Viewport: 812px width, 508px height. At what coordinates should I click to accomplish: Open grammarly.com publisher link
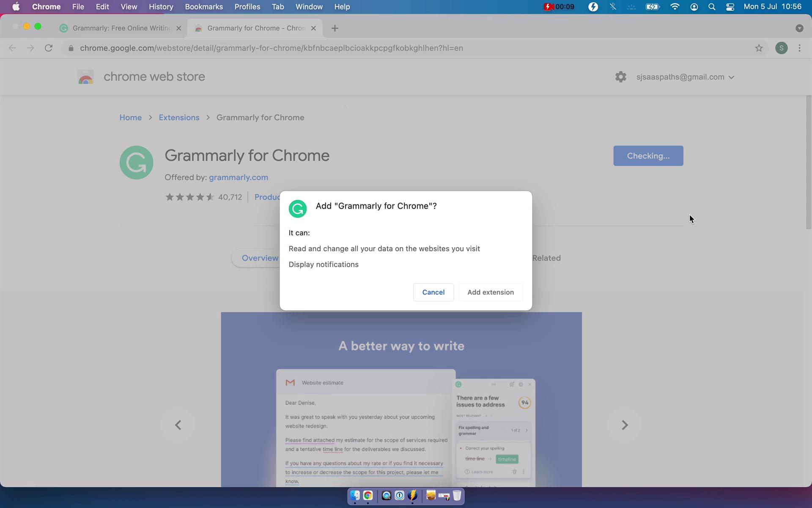(x=239, y=177)
